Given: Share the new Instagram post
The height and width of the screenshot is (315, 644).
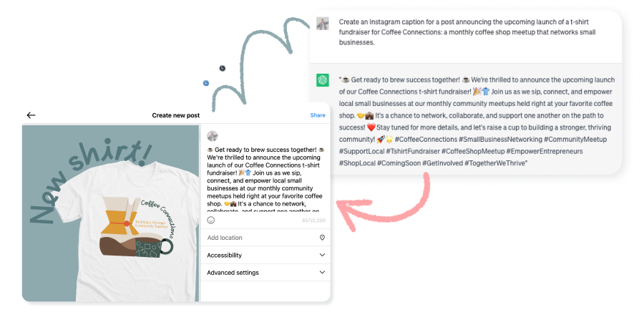Looking at the screenshot, I should pyautogui.click(x=318, y=115).
